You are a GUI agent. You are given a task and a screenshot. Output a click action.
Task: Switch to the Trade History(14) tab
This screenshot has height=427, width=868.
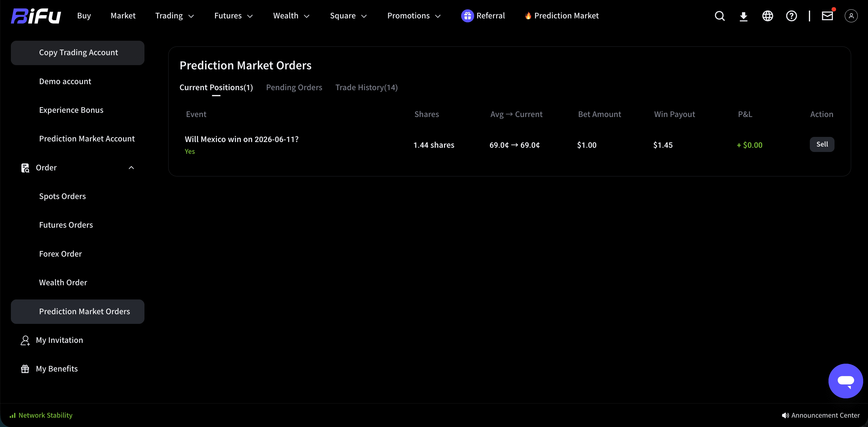366,88
